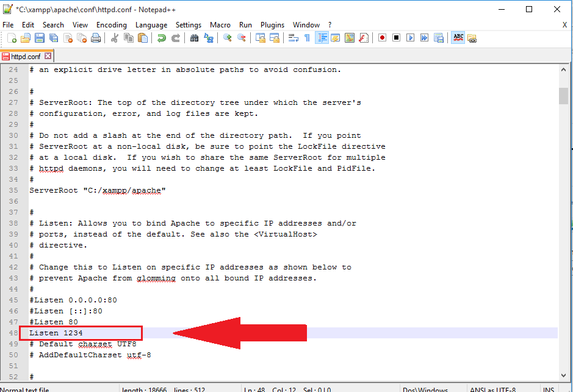The image size is (573, 392).
Task: Click the '#Listen 80' line
Action: 54,322
